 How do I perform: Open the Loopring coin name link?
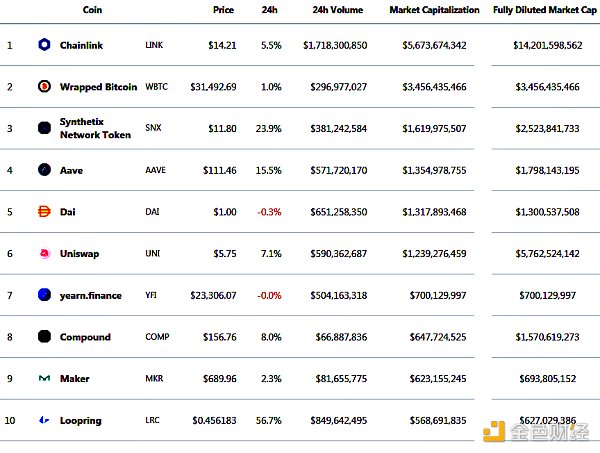(80, 421)
